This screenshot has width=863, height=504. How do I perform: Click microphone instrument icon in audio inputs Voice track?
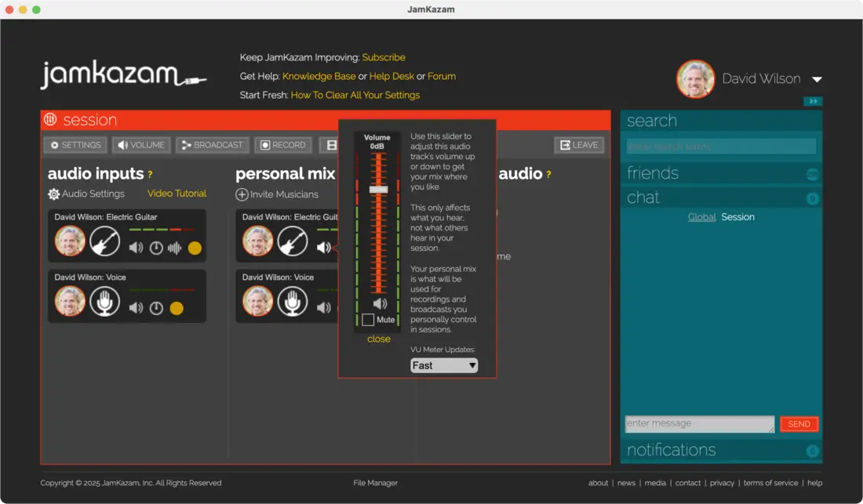click(x=104, y=301)
